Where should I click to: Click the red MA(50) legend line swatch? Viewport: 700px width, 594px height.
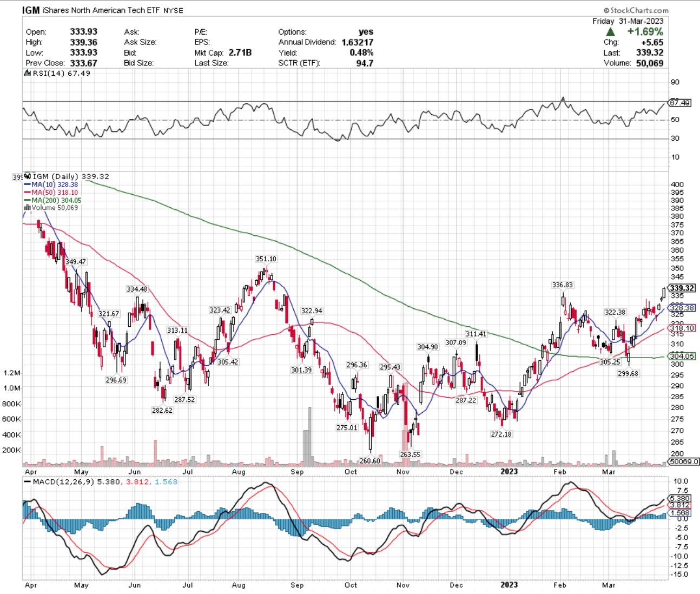point(27,193)
